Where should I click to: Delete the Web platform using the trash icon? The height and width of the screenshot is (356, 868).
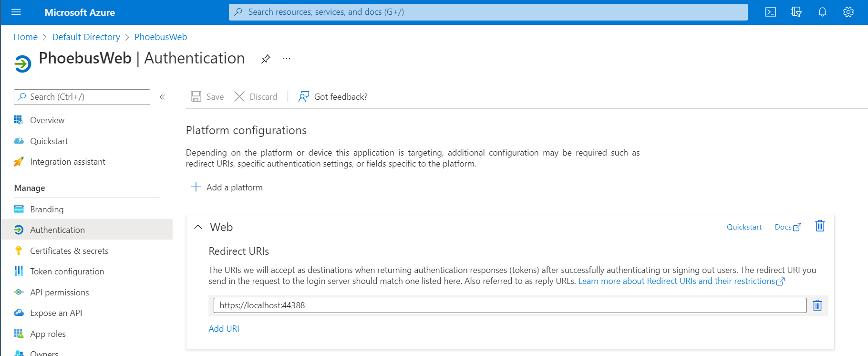click(x=820, y=226)
